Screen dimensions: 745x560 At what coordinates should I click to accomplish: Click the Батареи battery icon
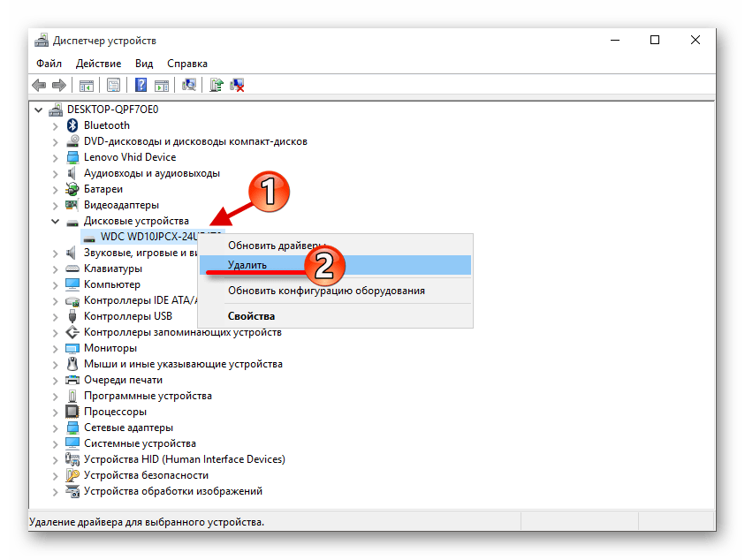pyautogui.click(x=72, y=189)
